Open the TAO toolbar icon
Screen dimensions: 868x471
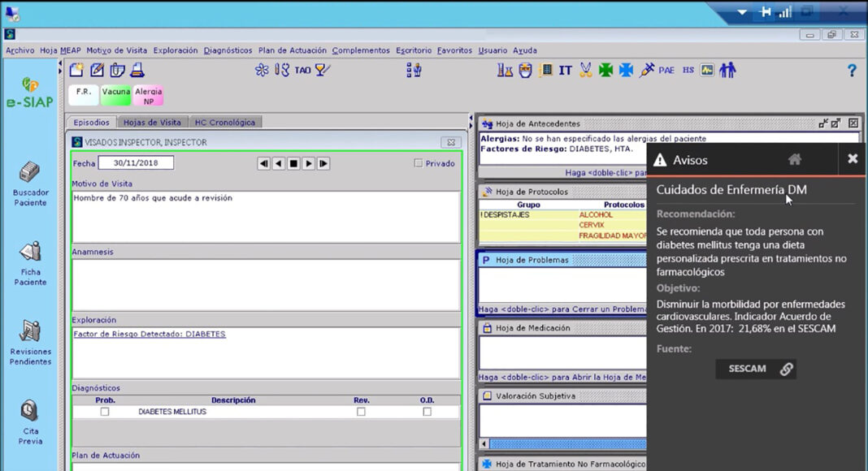[x=302, y=71]
